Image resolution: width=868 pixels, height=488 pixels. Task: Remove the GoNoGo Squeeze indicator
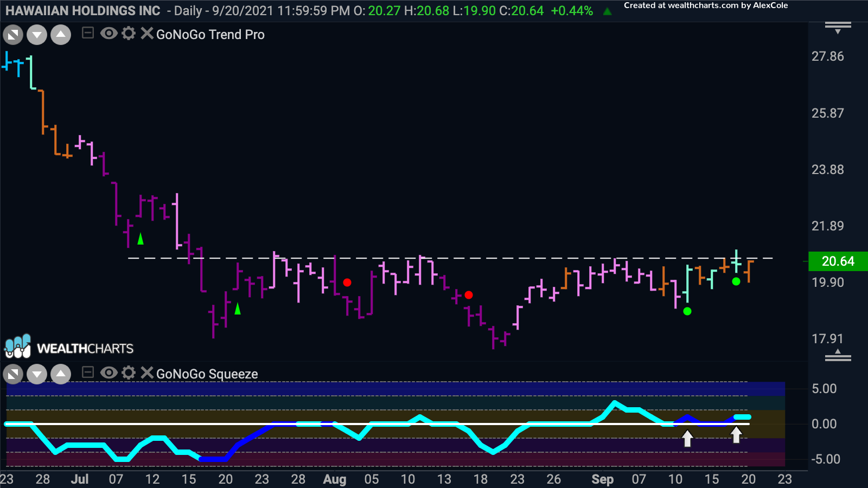click(x=146, y=373)
